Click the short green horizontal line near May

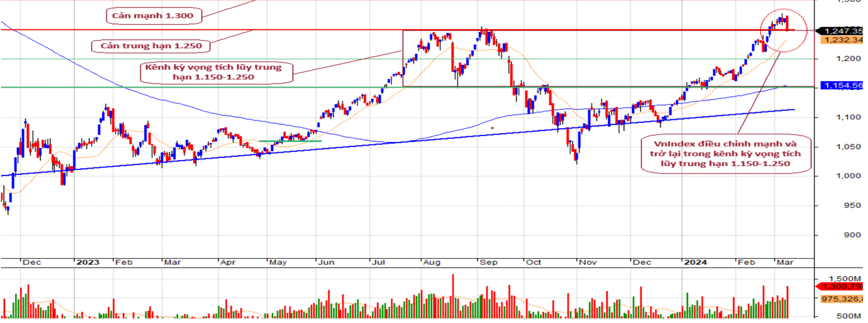click(290, 141)
